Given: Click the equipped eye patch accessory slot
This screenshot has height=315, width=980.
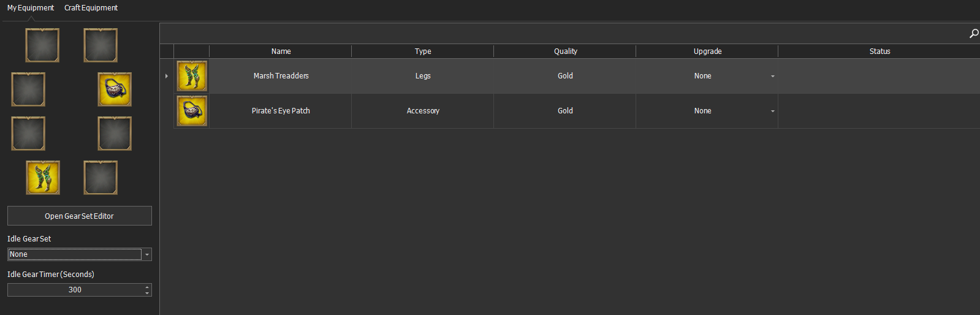Looking at the screenshot, I should 115,89.
